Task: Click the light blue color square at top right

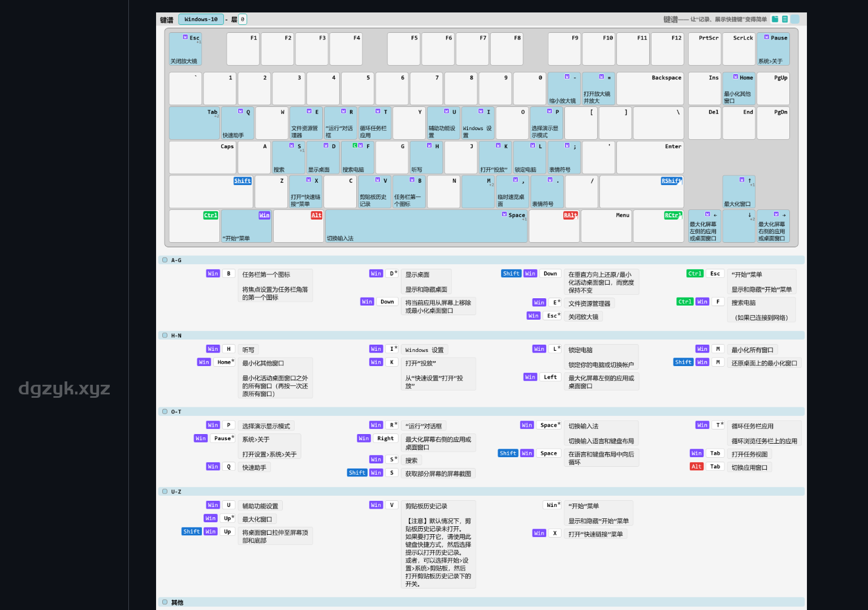Action: click(794, 19)
